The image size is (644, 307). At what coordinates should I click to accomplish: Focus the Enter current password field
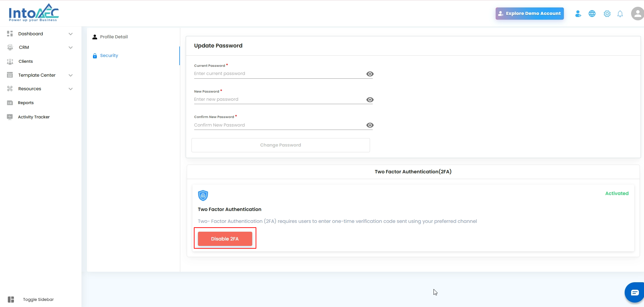(278, 74)
